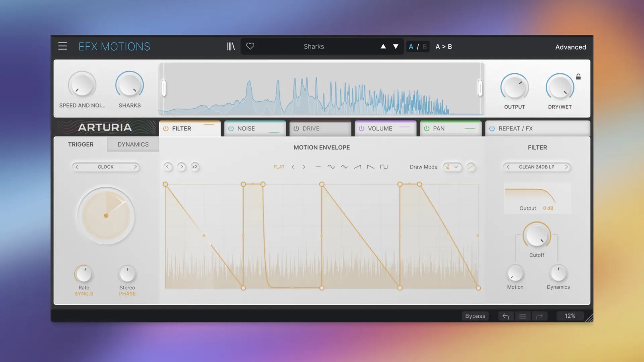Open the CLOCK trigger mode selector

(106, 167)
